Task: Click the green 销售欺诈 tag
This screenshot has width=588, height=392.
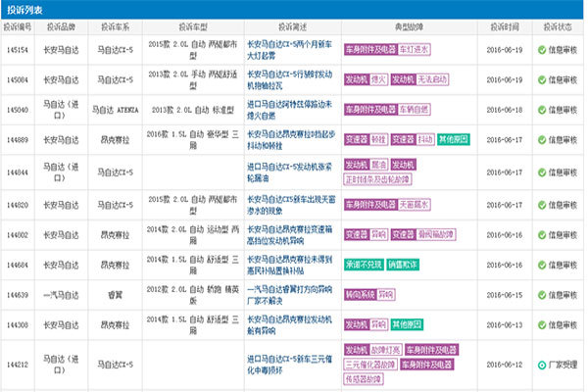Action: pyautogui.click(x=403, y=265)
